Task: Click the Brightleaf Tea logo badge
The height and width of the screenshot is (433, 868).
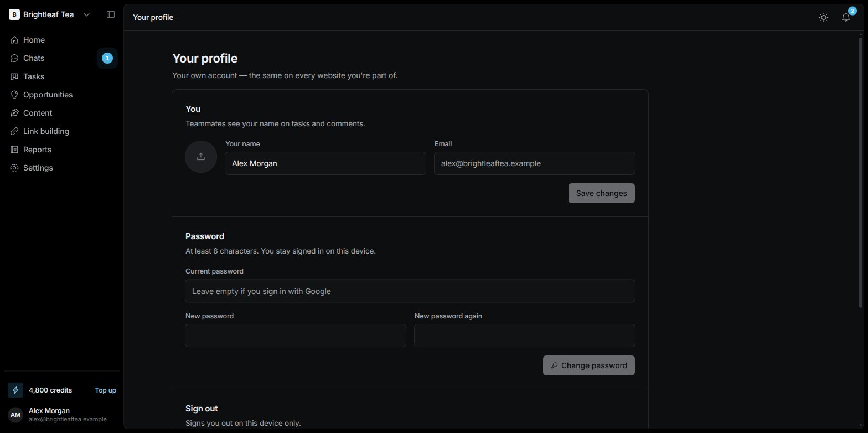Action: click(x=14, y=14)
